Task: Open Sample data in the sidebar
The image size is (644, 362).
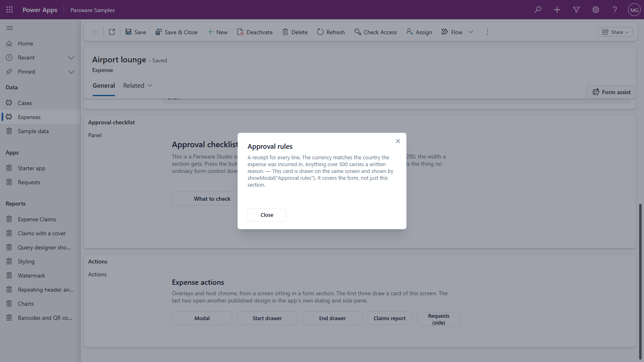Action: [40, 131]
